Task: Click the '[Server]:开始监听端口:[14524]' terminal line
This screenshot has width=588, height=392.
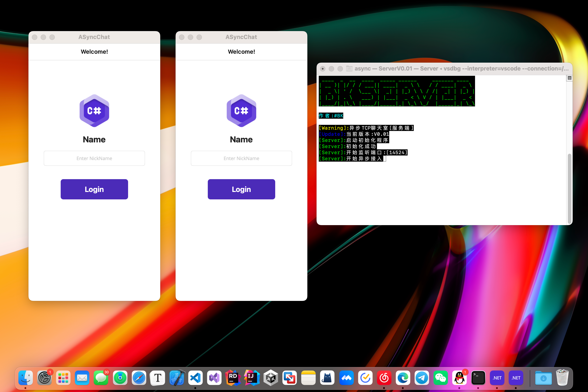Action: pyautogui.click(x=363, y=152)
